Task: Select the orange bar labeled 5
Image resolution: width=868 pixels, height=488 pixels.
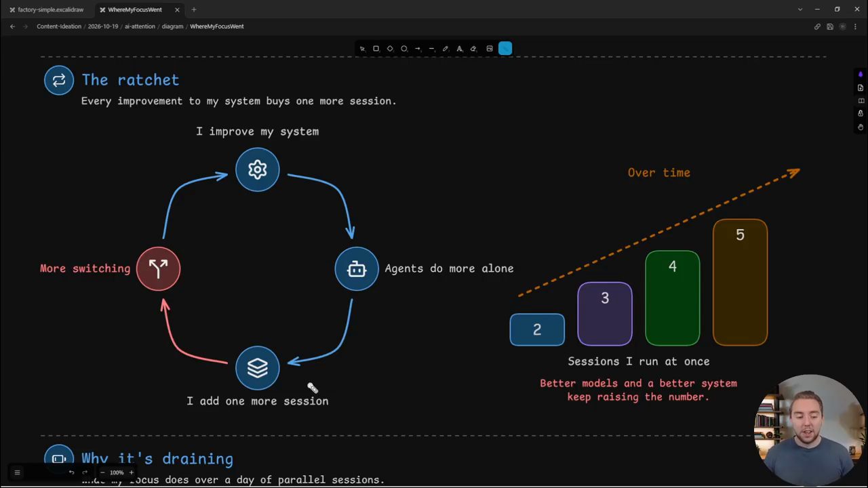Action: pyautogui.click(x=741, y=283)
